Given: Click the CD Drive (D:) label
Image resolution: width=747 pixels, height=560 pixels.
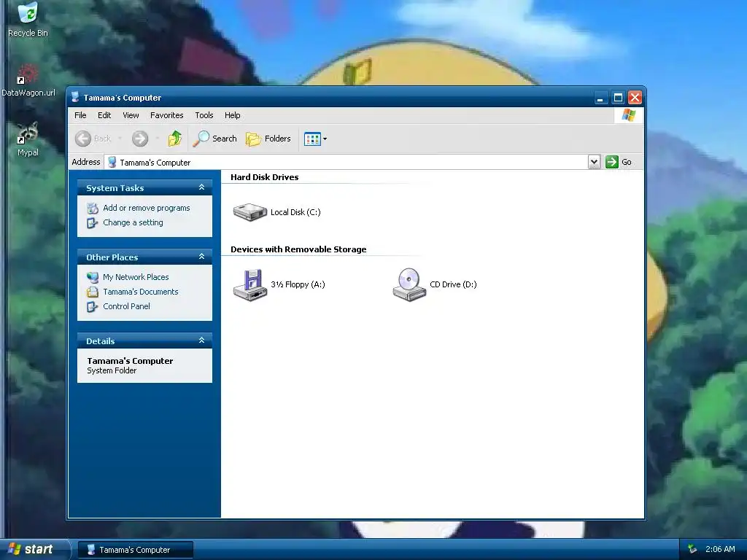Looking at the screenshot, I should coord(453,285).
